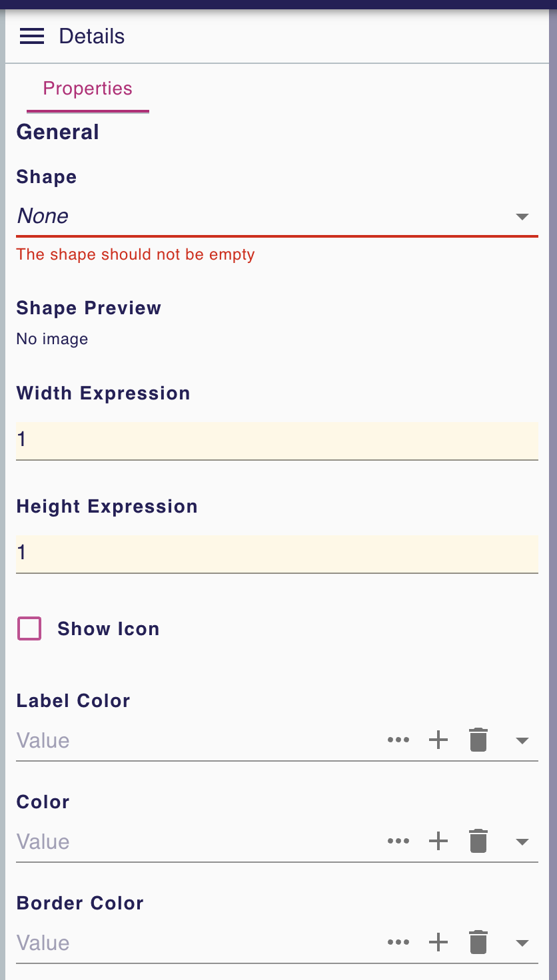
Task: Remove Border Color value with trash icon
Action: pos(478,942)
